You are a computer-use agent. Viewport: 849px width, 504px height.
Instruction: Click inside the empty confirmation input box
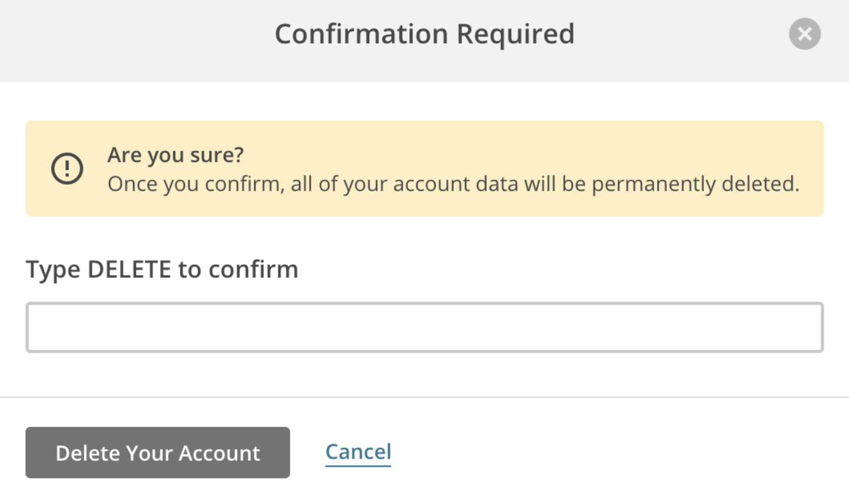pyautogui.click(x=424, y=327)
